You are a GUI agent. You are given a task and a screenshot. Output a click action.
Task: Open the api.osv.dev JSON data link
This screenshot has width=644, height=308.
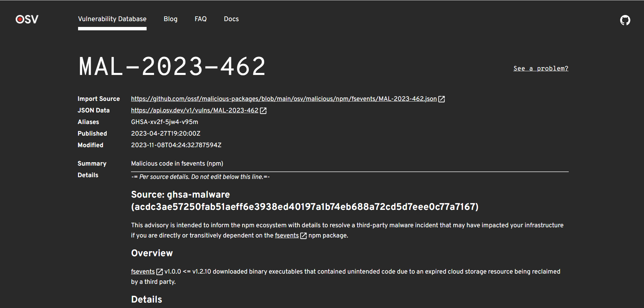[195, 110]
